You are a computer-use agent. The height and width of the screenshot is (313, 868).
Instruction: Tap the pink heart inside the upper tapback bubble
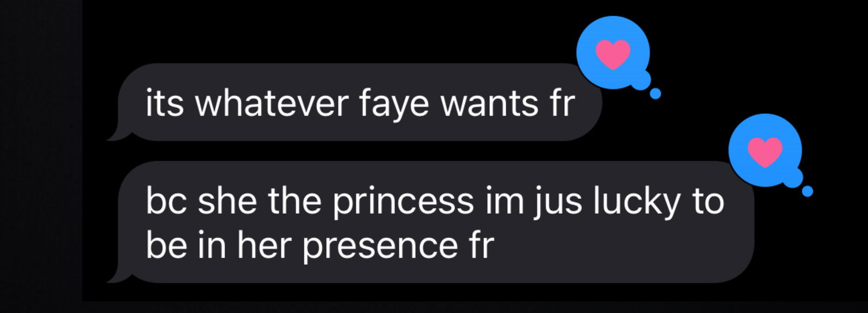pos(613,54)
